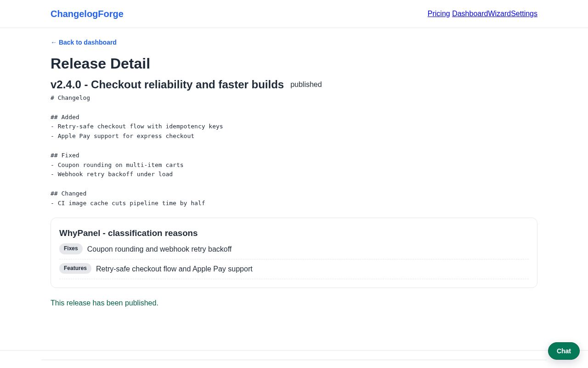The width and height of the screenshot is (588, 368).
Task: Go to the Pricing page
Action: pos(439,14)
